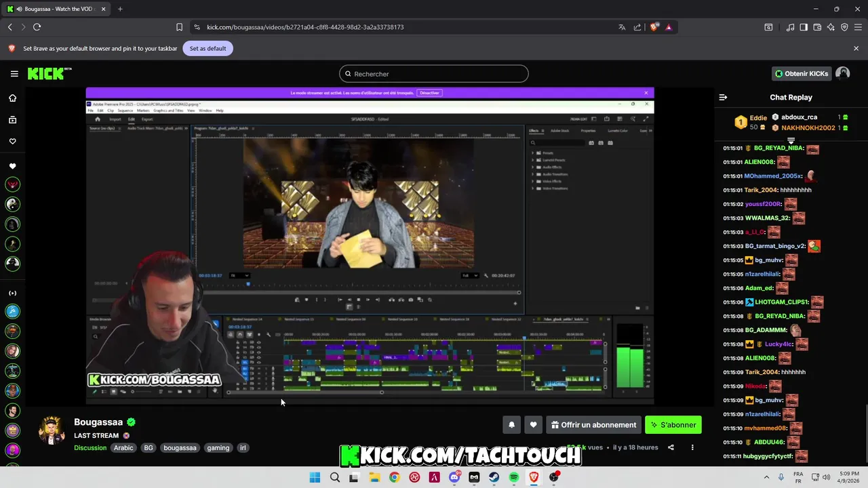Open the Brave Rewards triangle icon
The width and height of the screenshot is (868, 488).
click(x=669, y=27)
